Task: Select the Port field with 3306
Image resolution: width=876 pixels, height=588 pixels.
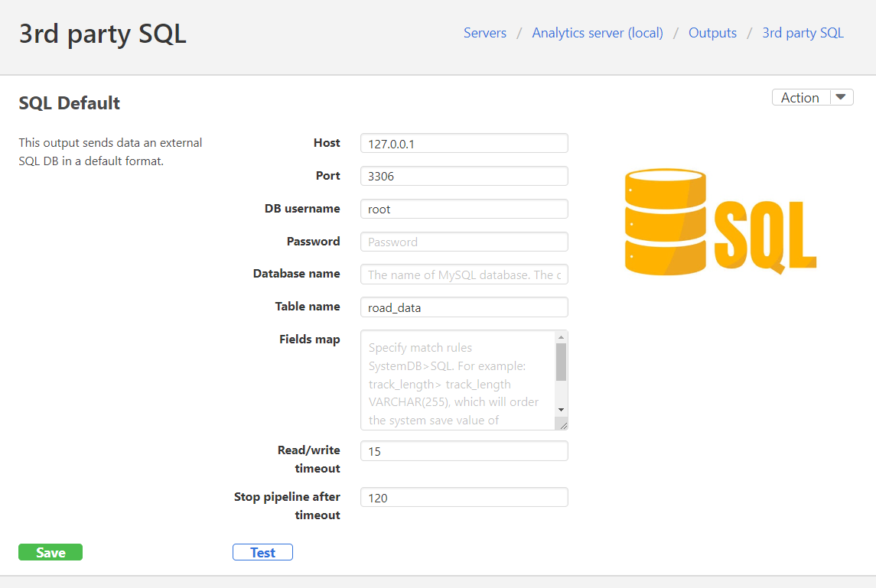Action: pyautogui.click(x=464, y=176)
